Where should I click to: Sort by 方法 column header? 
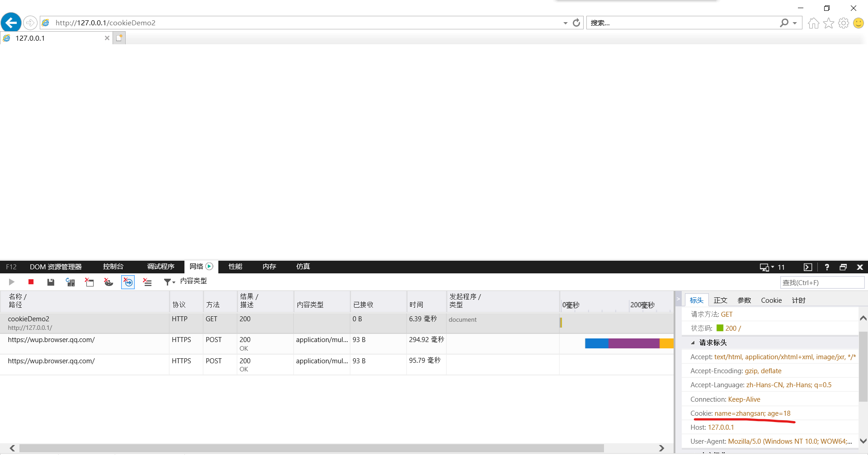(x=220, y=301)
